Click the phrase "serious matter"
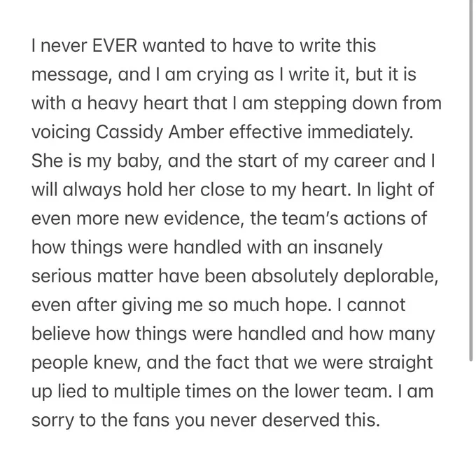Viewport: 476px width, 454px height. click(92, 276)
